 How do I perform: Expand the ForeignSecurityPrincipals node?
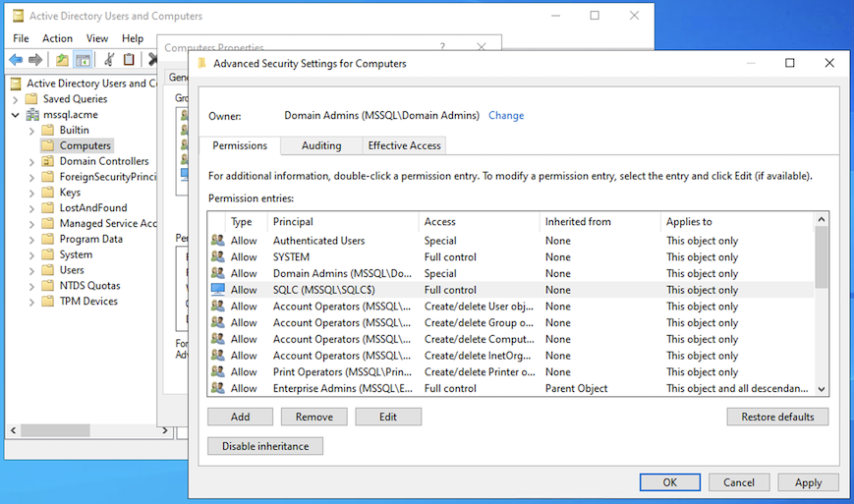(31, 178)
